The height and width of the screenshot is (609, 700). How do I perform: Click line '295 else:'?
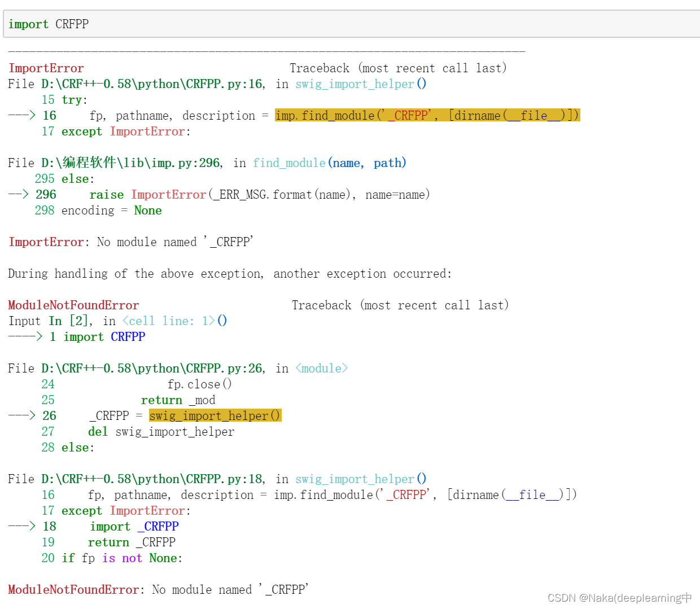[x=64, y=179]
